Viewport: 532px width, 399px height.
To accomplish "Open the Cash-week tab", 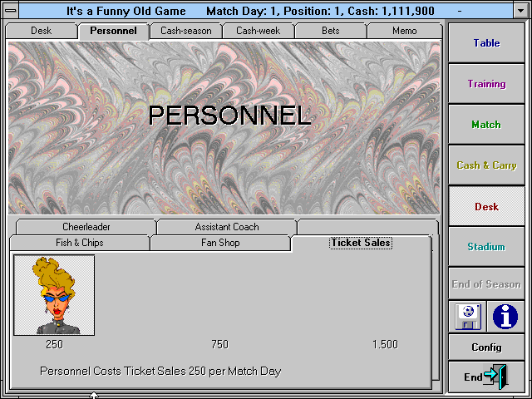I will pyautogui.click(x=259, y=31).
